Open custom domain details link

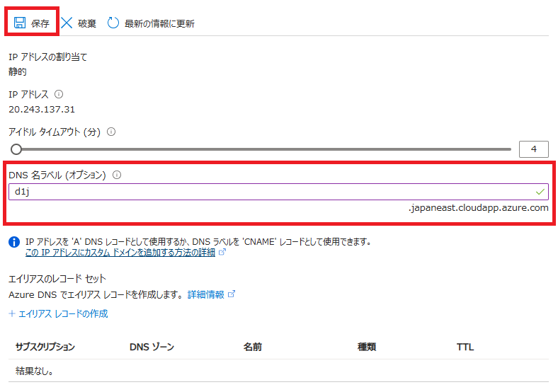[x=120, y=253]
